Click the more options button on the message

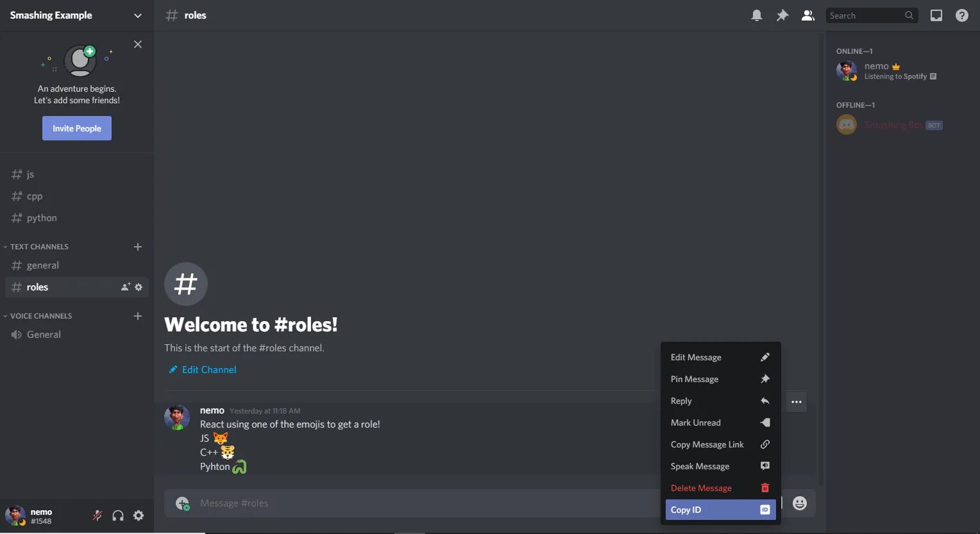click(797, 402)
